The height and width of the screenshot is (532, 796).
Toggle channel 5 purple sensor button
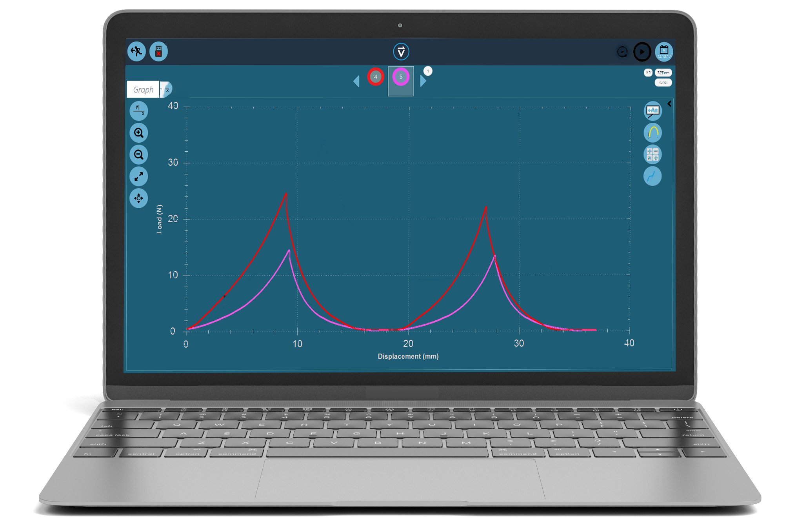pos(398,77)
